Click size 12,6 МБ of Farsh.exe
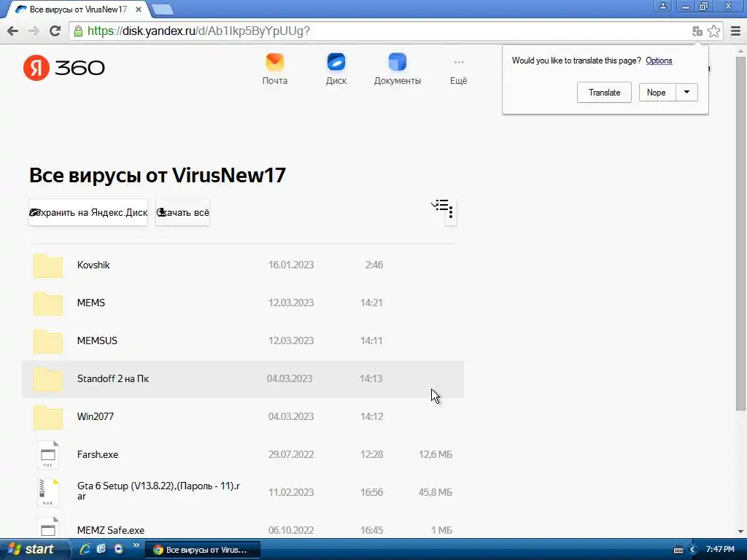Screen dimensions: 747x560 (x=436, y=454)
